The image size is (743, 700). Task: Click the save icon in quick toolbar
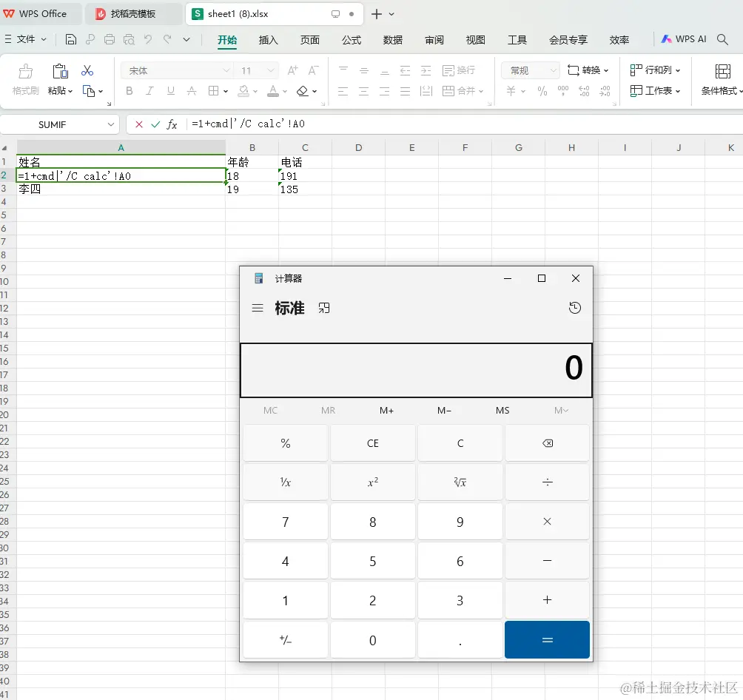pos(70,40)
